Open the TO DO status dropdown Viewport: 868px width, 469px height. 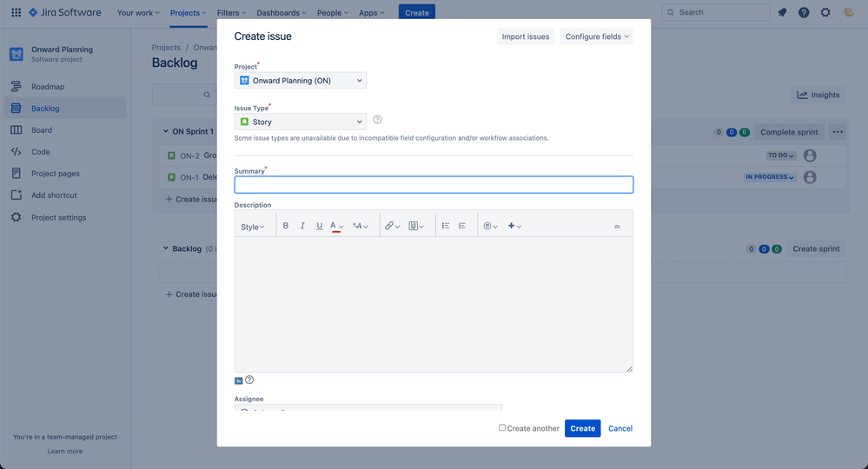781,155
